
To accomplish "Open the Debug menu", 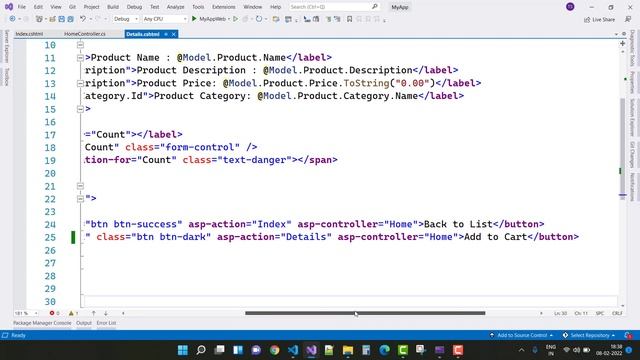I will tap(134, 7).
